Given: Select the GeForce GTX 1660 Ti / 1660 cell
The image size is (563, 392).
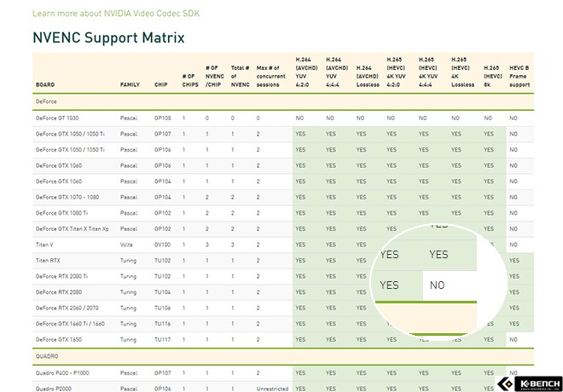Looking at the screenshot, I should 70,324.
